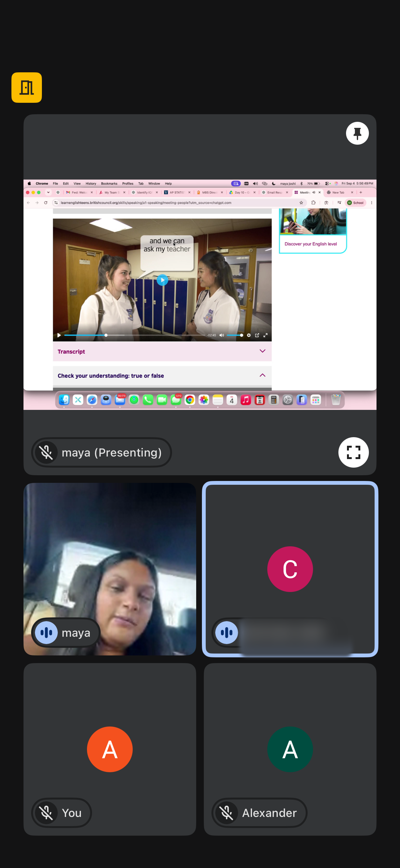400x868 pixels.
Task: Open Messages with the 1,012 badge in the Dock
Action: click(x=176, y=400)
